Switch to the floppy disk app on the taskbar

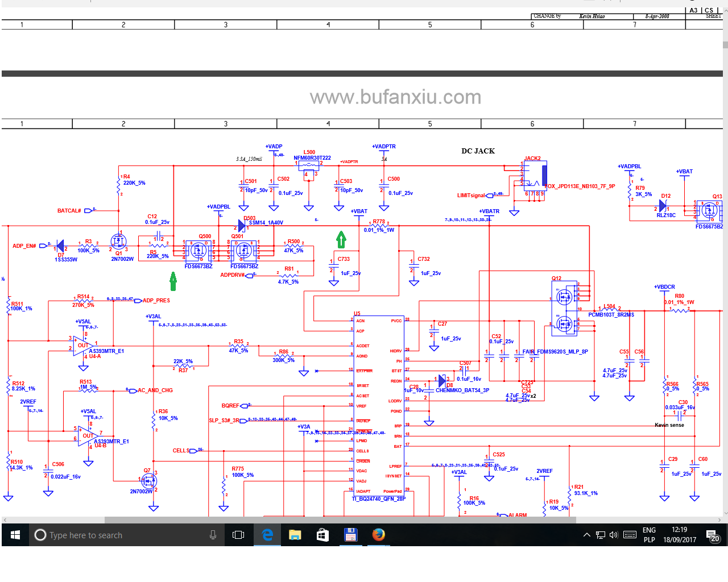(x=350, y=535)
